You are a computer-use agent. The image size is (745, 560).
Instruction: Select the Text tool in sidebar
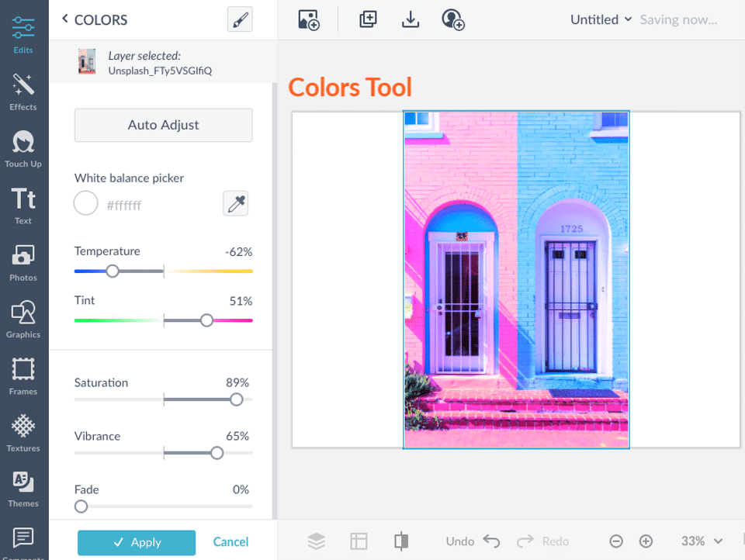pyautogui.click(x=23, y=206)
